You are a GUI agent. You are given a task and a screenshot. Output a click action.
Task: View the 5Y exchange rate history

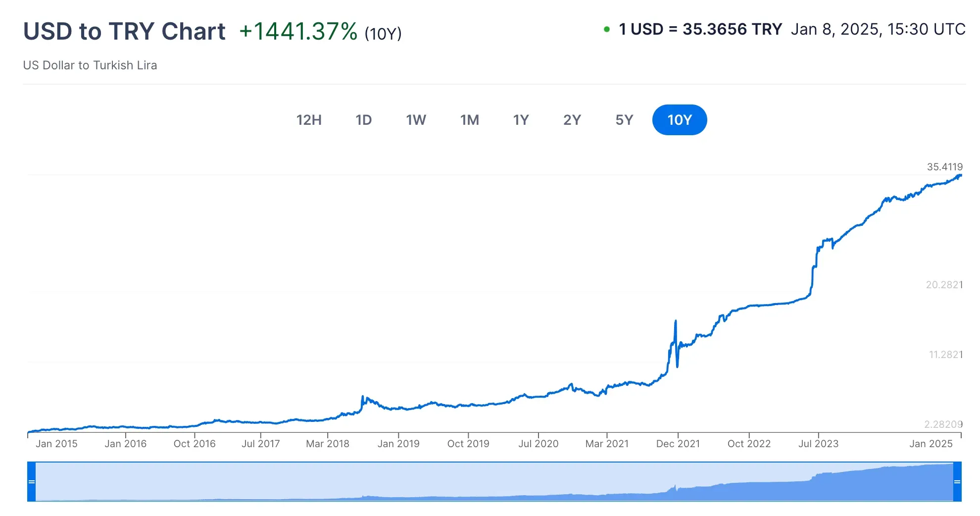coord(624,120)
